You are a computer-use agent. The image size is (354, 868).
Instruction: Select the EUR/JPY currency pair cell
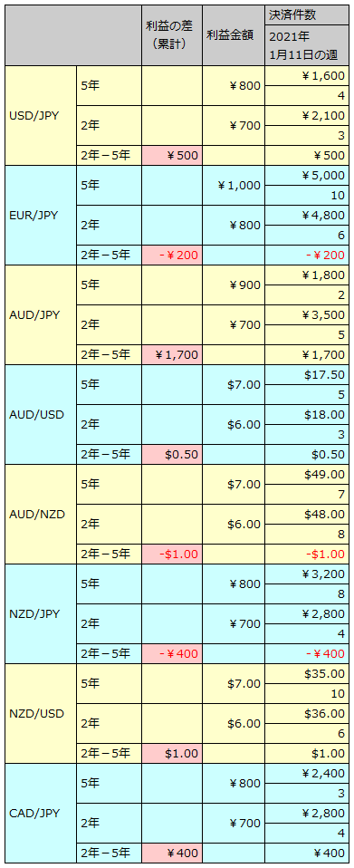click(x=41, y=216)
